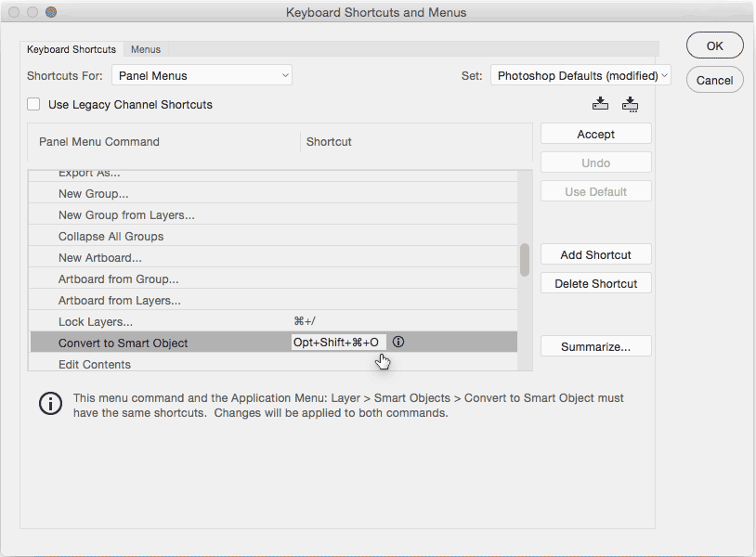
Task: Click the Summarize... button
Action: [x=596, y=346]
